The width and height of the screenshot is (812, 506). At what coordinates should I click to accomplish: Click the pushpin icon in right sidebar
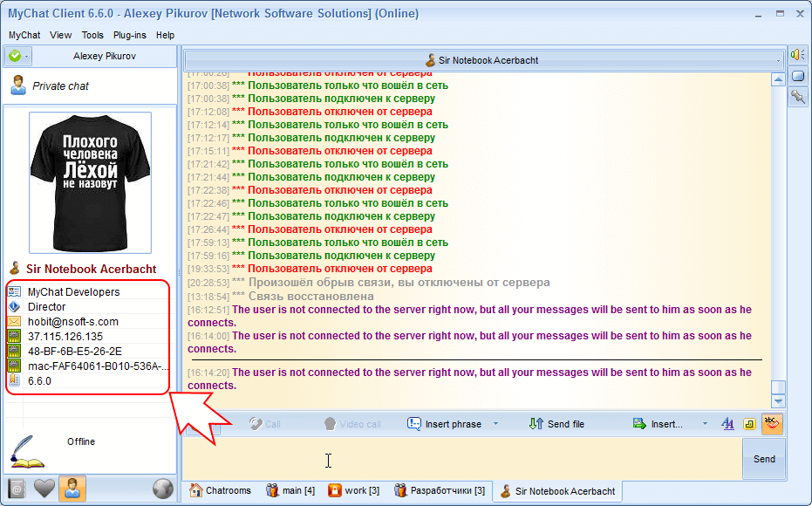point(798,97)
